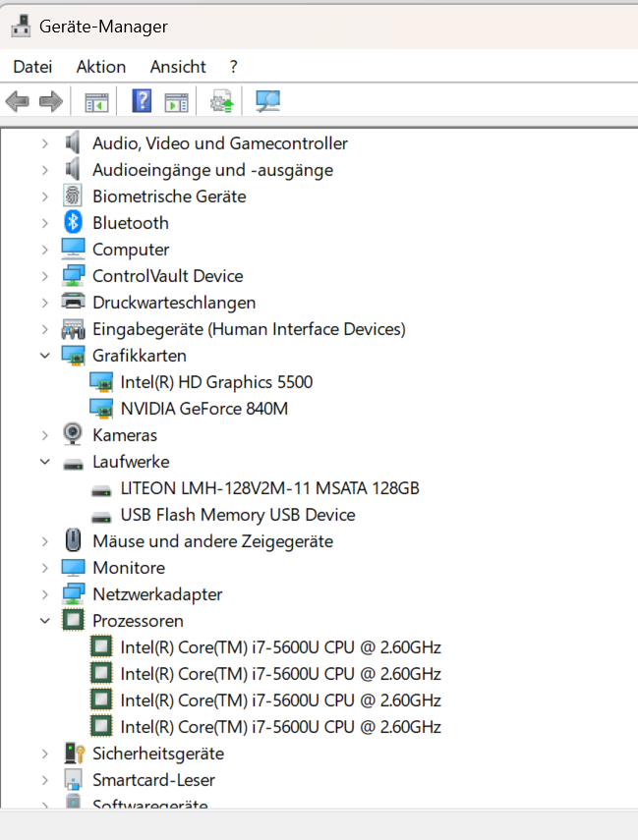Click the chip icon beside Prozessoren
The image size is (638, 840).
73,620
